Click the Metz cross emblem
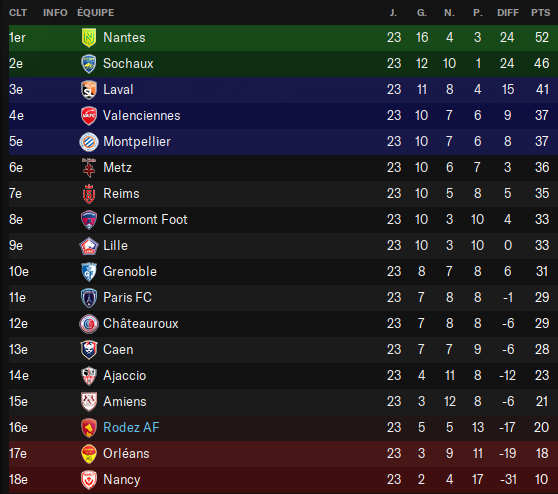558x494 pixels. click(x=89, y=168)
